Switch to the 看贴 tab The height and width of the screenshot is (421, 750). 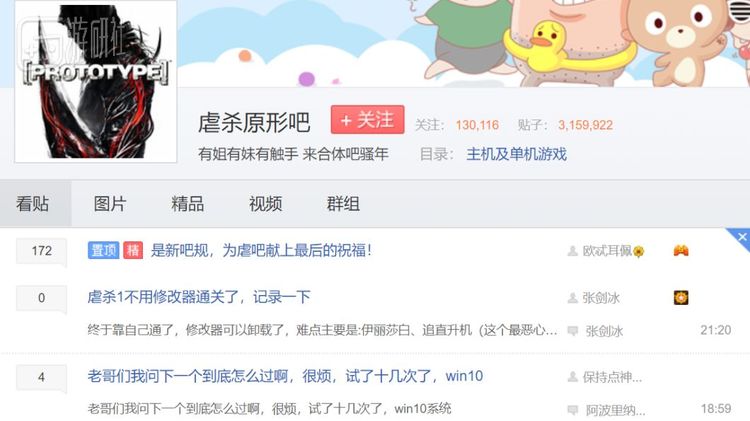(x=33, y=204)
